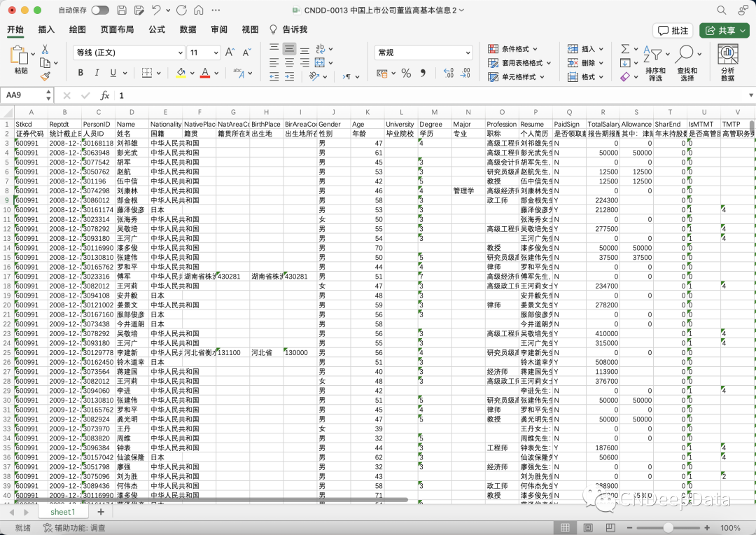Open the borders dropdown arrow

159,73
